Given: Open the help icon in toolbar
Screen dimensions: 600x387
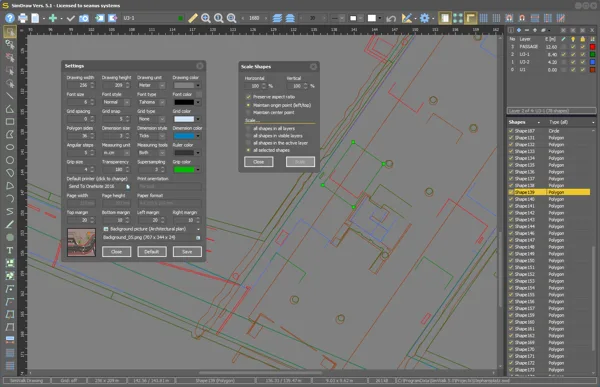Looking at the screenshot, I should coord(10,18).
